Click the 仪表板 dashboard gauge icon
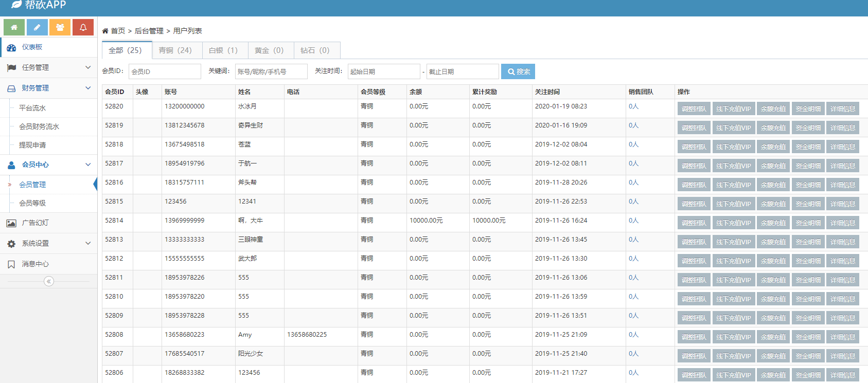The width and height of the screenshot is (868, 383). [x=11, y=47]
